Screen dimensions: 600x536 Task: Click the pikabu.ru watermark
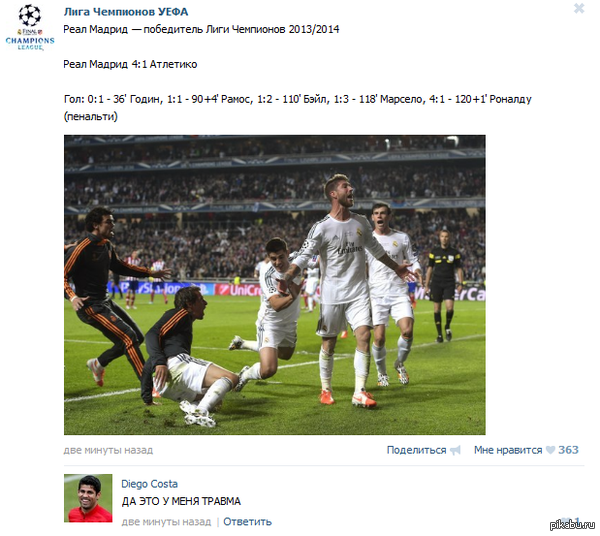[572, 525]
